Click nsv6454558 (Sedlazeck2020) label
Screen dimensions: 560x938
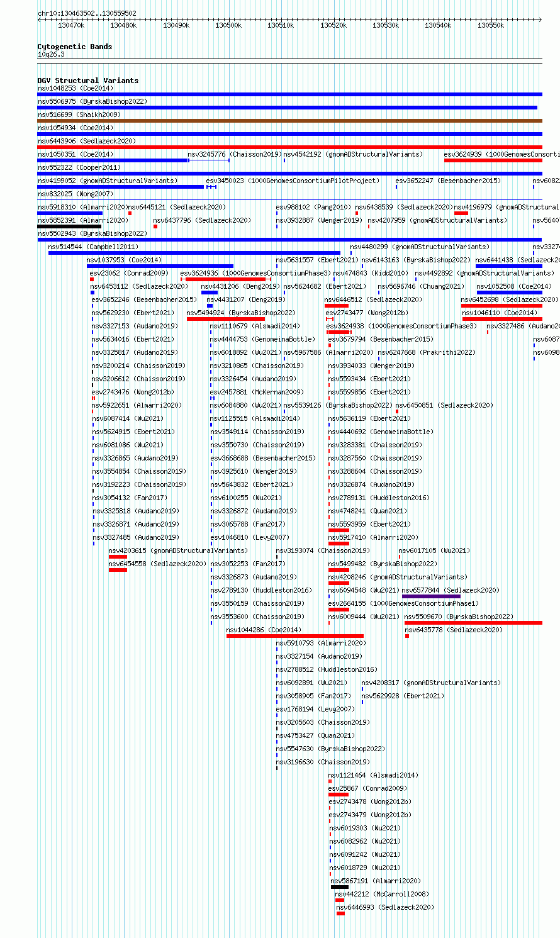157,564
